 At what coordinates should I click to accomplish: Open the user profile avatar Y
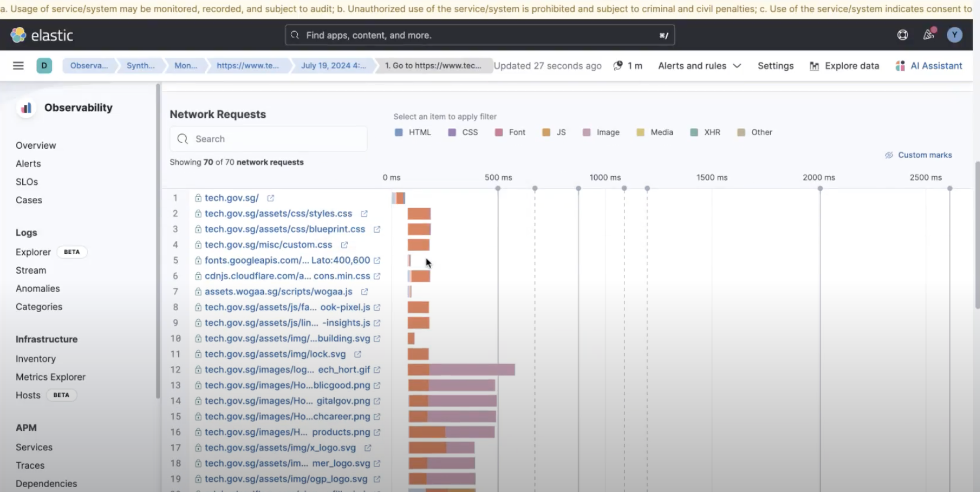tap(955, 35)
